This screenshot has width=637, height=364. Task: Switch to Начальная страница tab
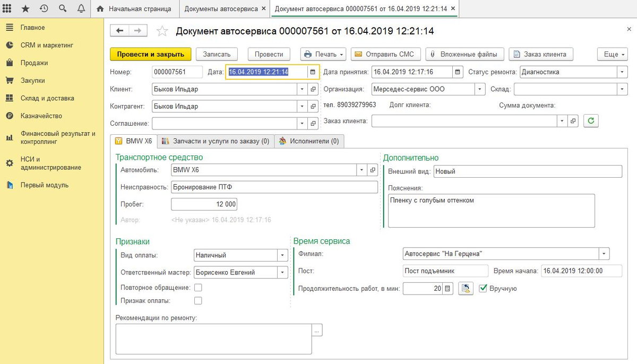coord(134,9)
